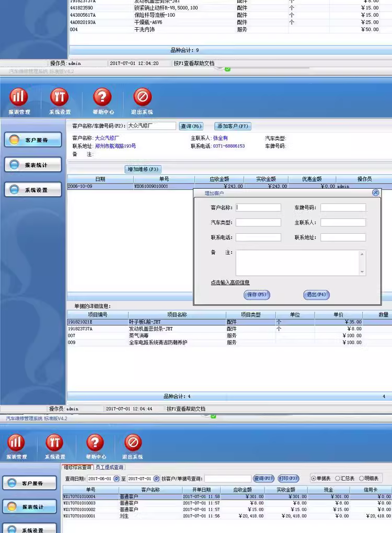Select the repair record row WX061009010001

pos(229,186)
